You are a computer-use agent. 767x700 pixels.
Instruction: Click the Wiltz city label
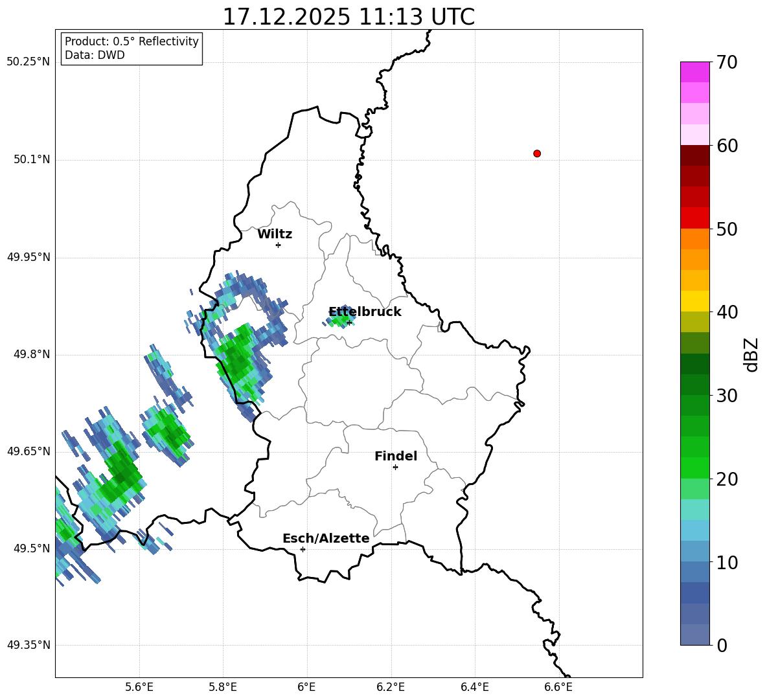click(x=275, y=234)
